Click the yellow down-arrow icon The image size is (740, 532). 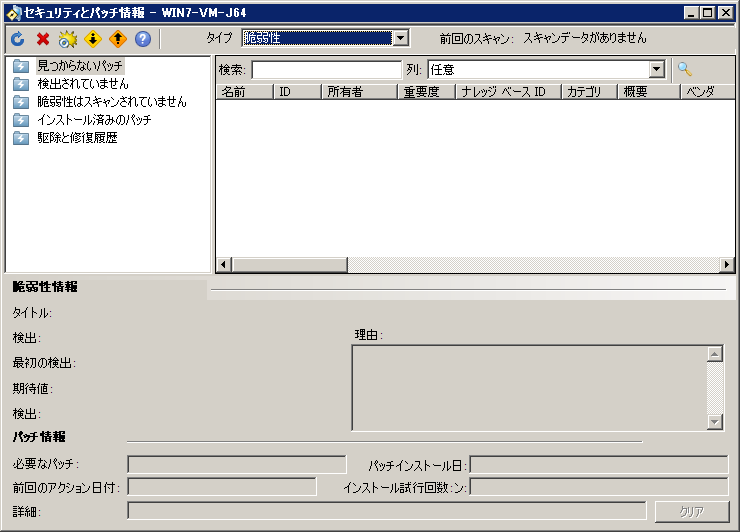point(93,39)
